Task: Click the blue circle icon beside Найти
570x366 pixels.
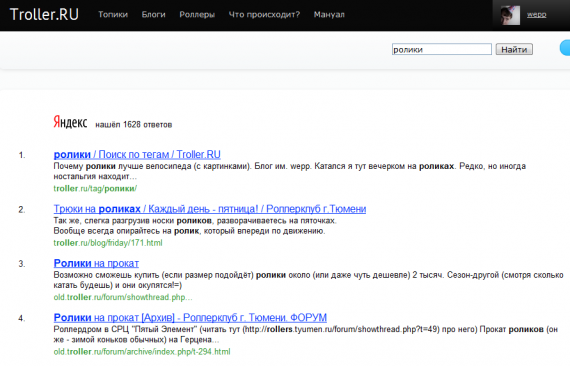Action: 565,48
